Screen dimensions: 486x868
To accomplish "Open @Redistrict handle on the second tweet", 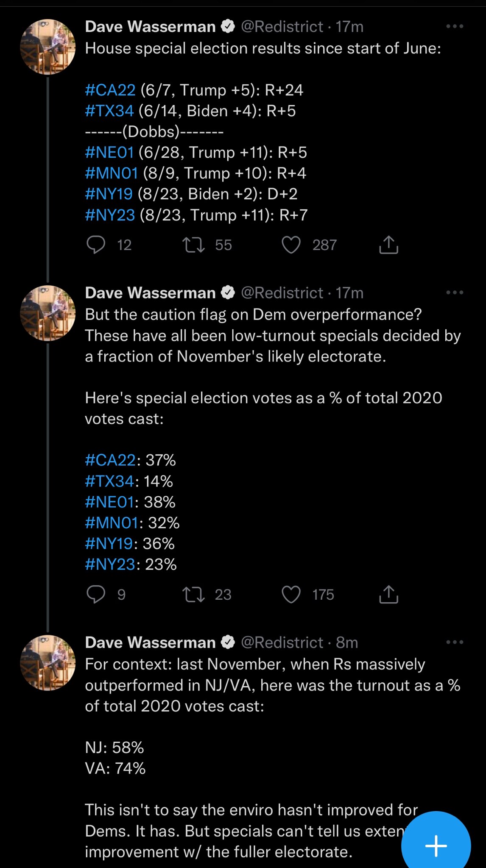I will tap(282, 293).
